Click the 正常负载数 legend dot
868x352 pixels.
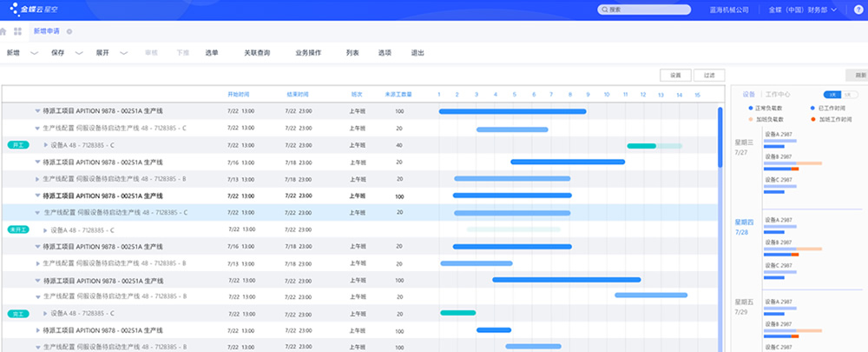pyautogui.click(x=751, y=109)
